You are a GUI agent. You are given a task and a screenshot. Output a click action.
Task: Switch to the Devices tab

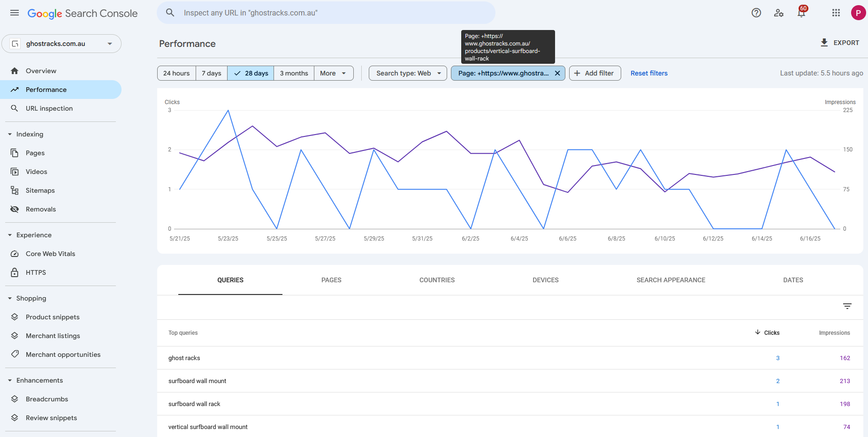(546, 280)
